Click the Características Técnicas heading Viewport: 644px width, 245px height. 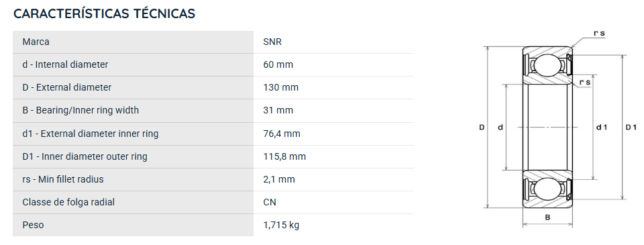pyautogui.click(x=105, y=13)
